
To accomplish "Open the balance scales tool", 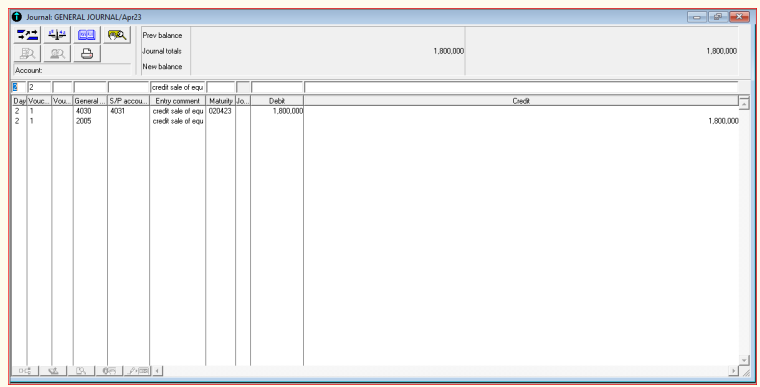I will point(57,35).
